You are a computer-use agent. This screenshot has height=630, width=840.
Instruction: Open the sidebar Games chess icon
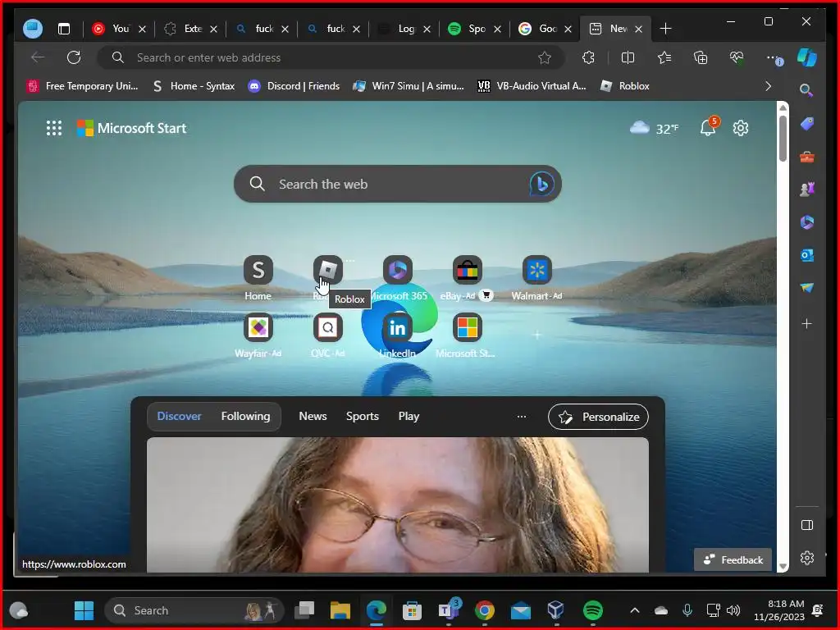(807, 189)
